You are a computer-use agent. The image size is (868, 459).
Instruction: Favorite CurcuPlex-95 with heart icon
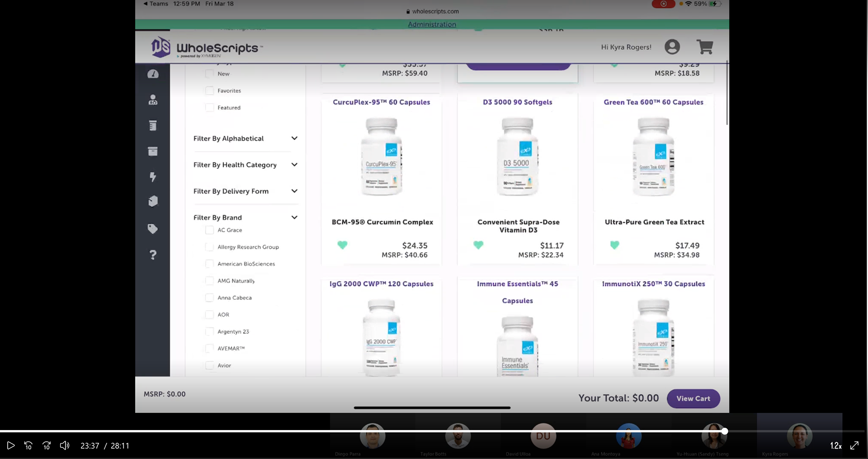click(342, 245)
